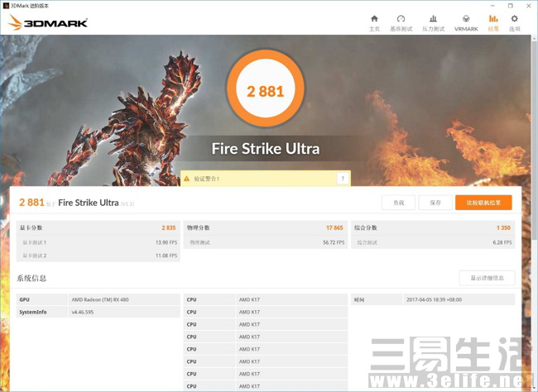Click the graphics score value 2 835
538x392 pixels.
pyautogui.click(x=169, y=227)
